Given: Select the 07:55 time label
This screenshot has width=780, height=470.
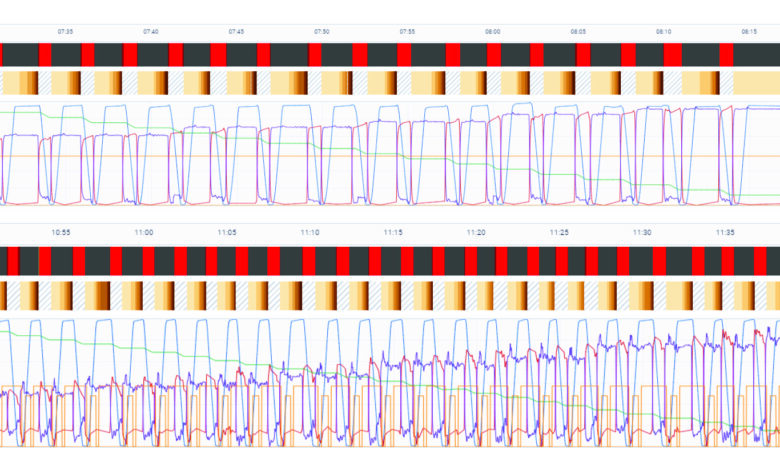Looking at the screenshot, I should click(x=407, y=32).
